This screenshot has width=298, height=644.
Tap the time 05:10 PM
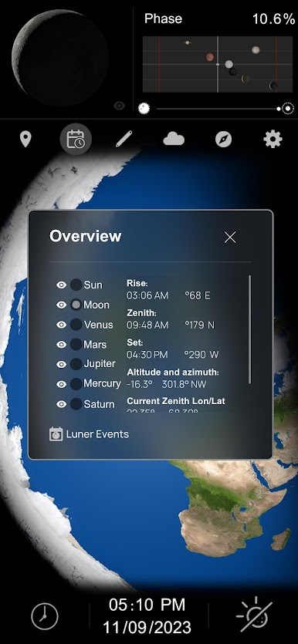147,605
